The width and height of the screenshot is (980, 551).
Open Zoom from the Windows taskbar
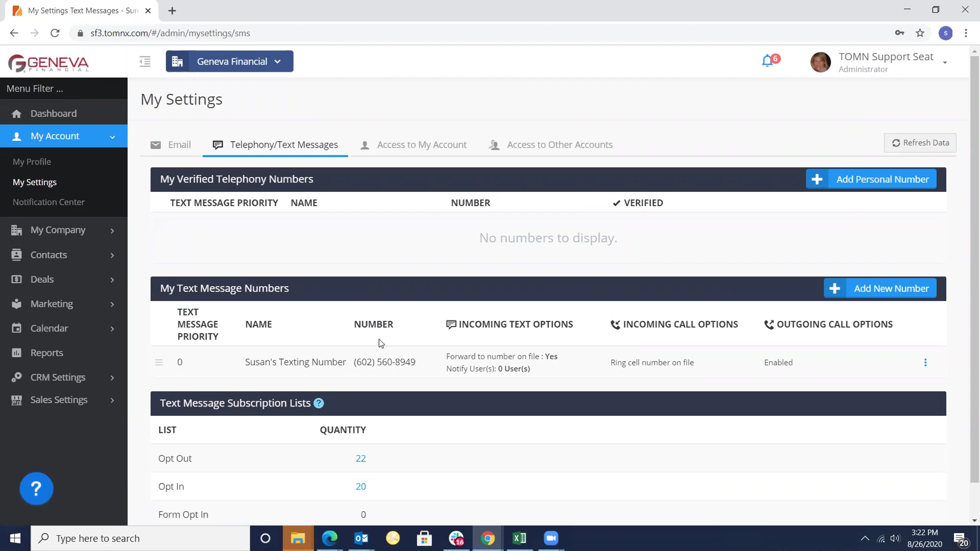(x=551, y=538)
